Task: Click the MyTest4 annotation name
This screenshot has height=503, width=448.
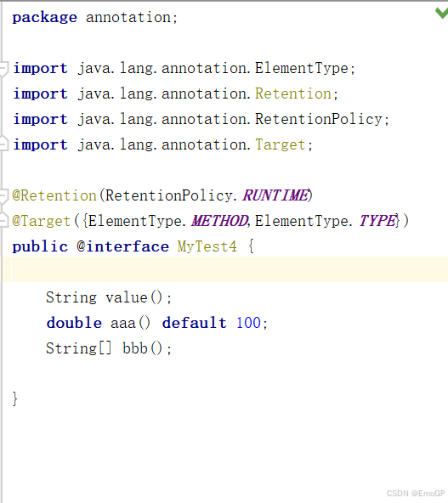Action: pyautogui.click(x=207, y=247)
